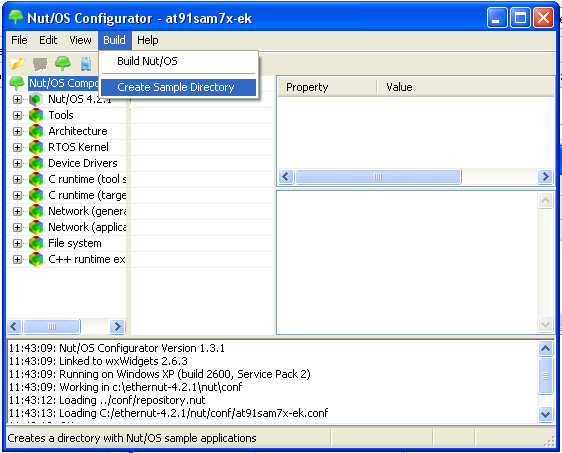
Task: Click the cube icon next to Device Drivers
Action: (36, 163)
